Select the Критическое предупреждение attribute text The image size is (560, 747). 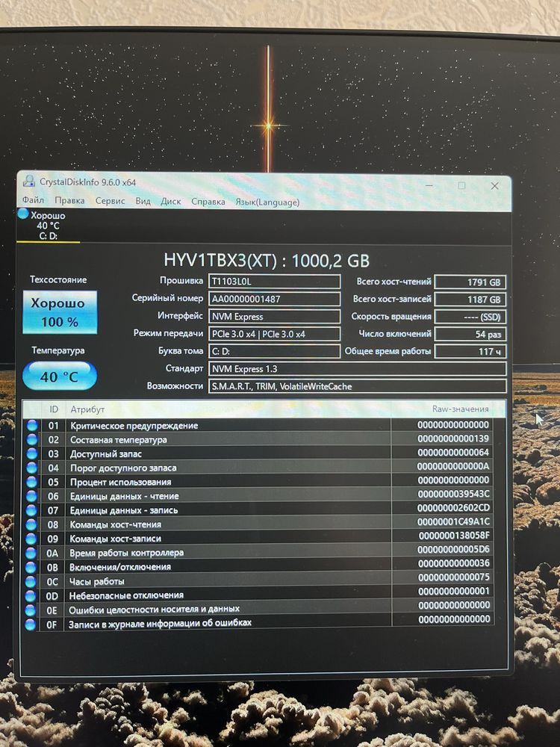pos(134,426)
